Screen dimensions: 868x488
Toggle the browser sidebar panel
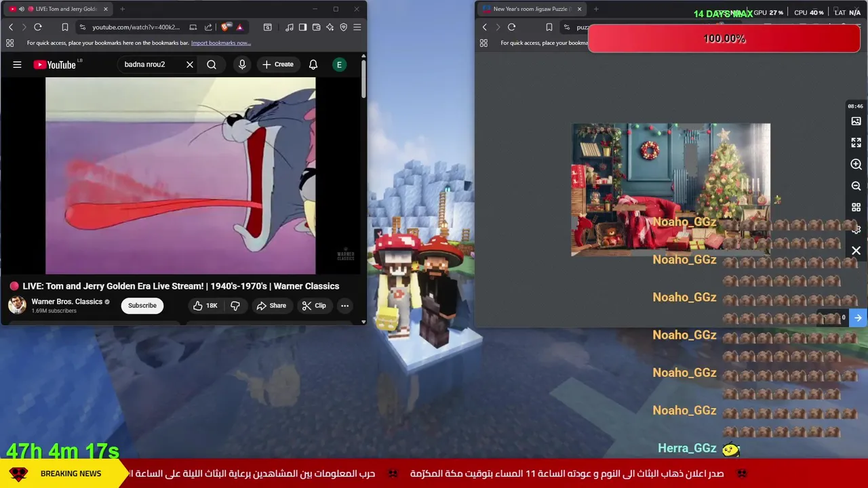coord(302,27)
